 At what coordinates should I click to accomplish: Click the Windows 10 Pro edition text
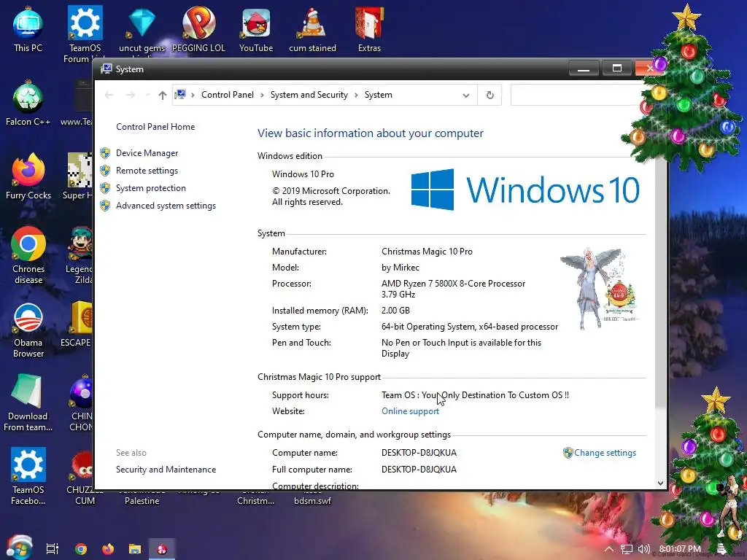coord(303,174)
